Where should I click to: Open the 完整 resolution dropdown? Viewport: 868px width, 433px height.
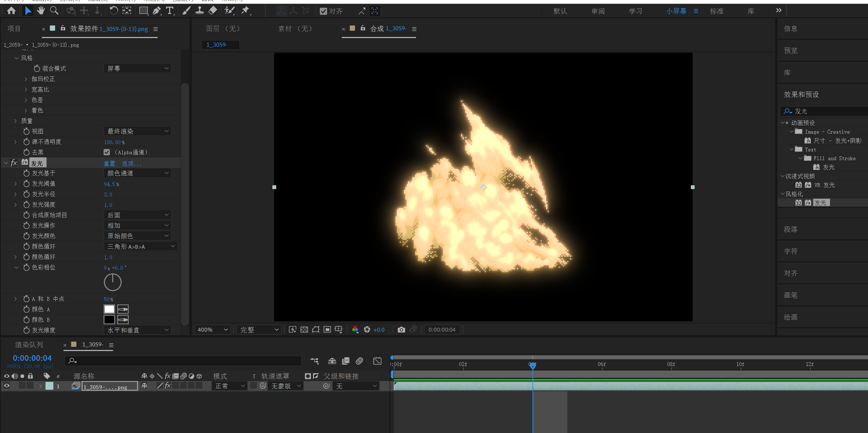[258, 330]
